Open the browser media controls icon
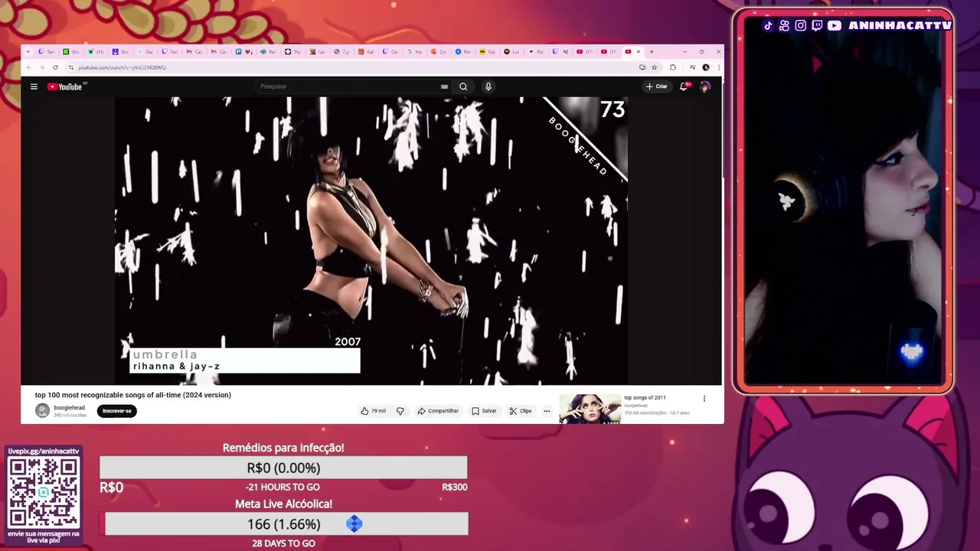 coord(692,67)
